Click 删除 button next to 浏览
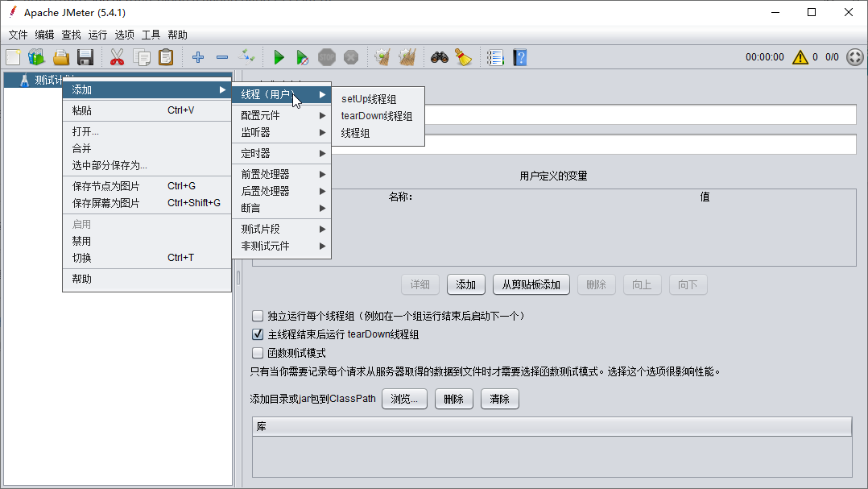The width and height of the screenshot is (868, 489). click(x=453, y=399)
